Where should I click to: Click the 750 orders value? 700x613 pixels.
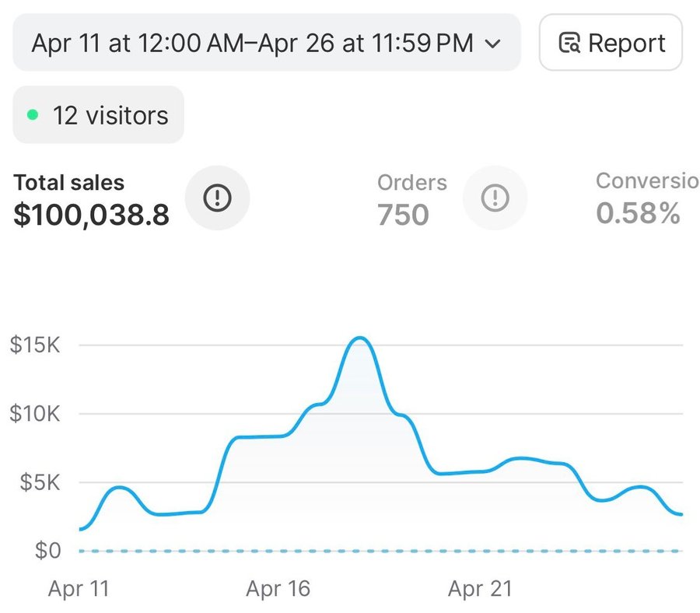click(x=403, y=215)
